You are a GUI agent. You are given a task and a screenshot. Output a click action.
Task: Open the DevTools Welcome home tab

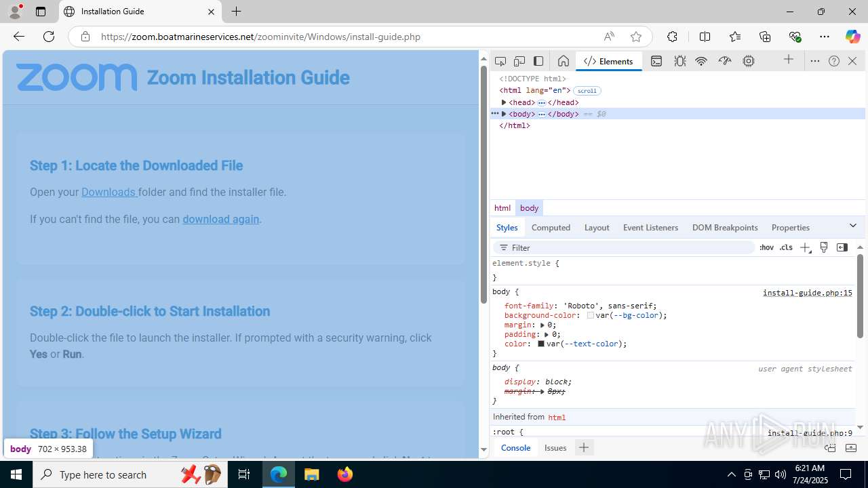[563, 61]
